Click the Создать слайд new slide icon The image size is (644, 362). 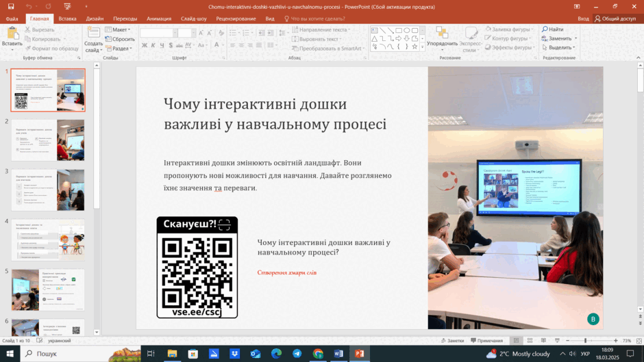tap(94, 33)
